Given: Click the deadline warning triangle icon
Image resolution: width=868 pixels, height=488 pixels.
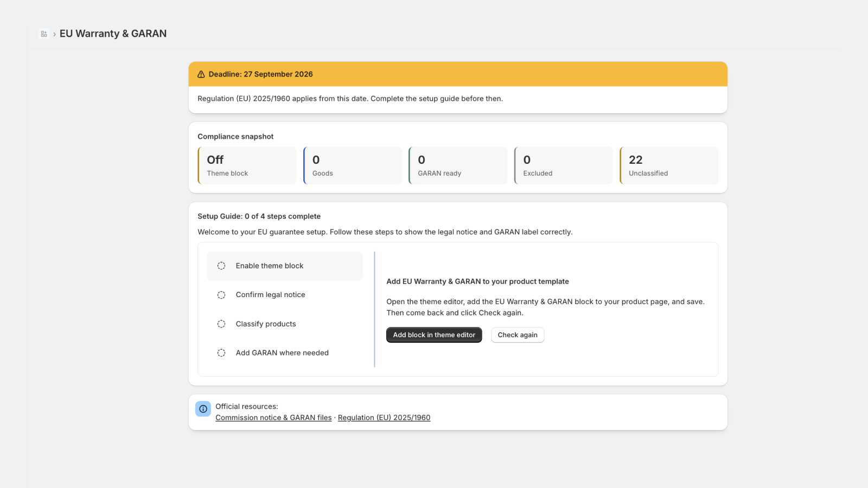Looking at the screenshot, I should point(201,74).
